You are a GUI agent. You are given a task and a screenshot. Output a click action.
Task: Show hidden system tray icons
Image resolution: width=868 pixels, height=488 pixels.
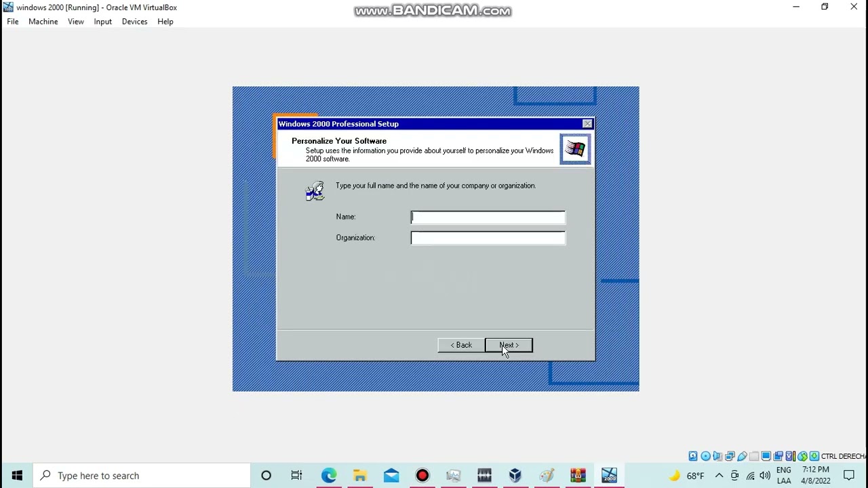click(719, 476)
